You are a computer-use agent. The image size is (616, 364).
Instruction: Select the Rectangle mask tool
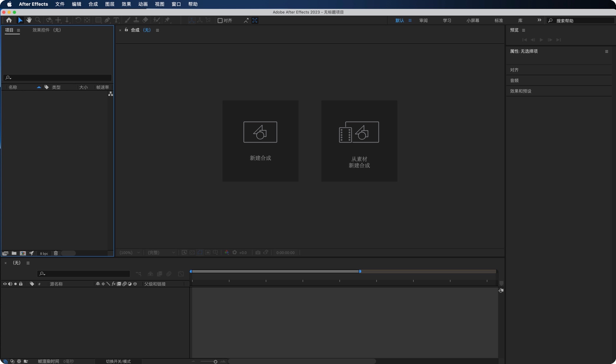click(x=97, y=20)
